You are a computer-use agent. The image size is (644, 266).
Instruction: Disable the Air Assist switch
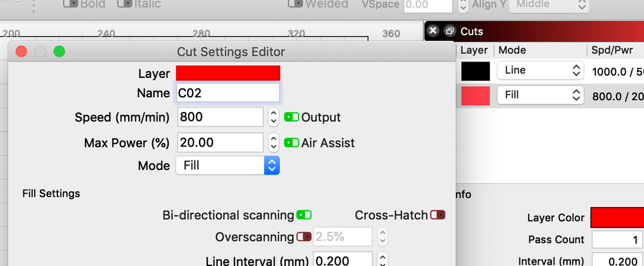coord(292,142)
